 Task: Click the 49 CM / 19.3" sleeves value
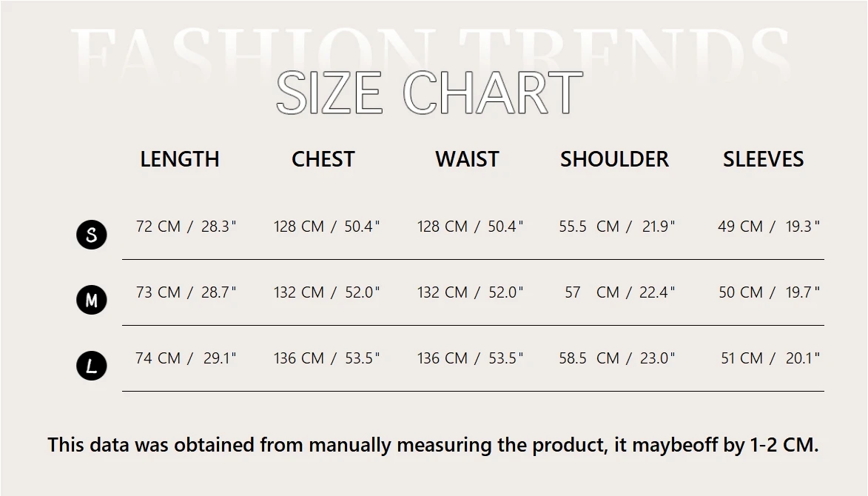coord(768,227)
